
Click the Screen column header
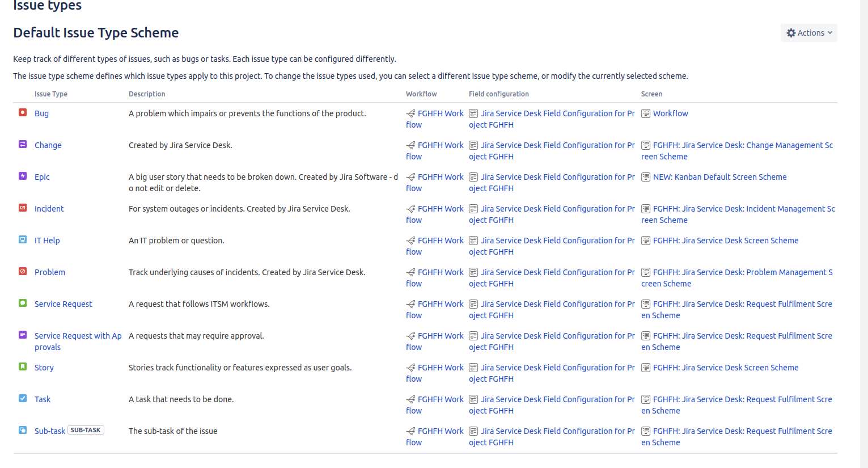[652, 94]
